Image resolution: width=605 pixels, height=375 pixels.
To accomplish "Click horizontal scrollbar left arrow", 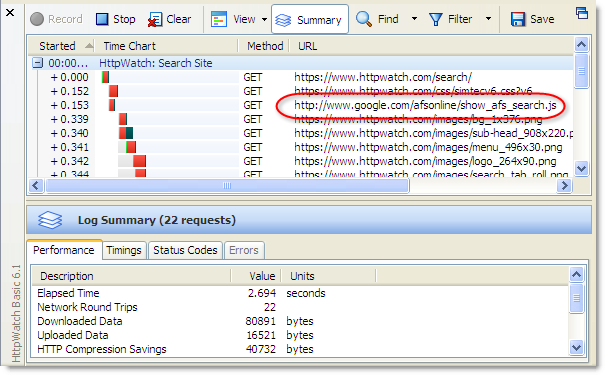I will click(36, 186).
